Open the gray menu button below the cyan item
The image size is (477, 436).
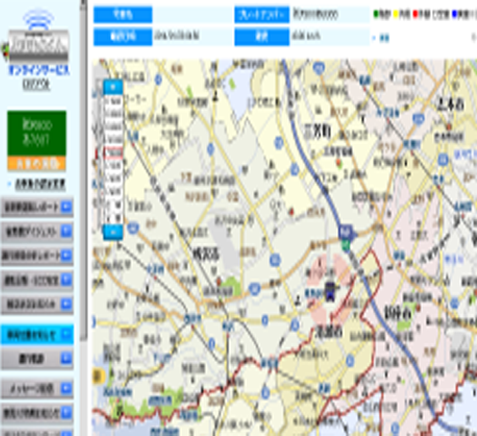pos(37,359)
